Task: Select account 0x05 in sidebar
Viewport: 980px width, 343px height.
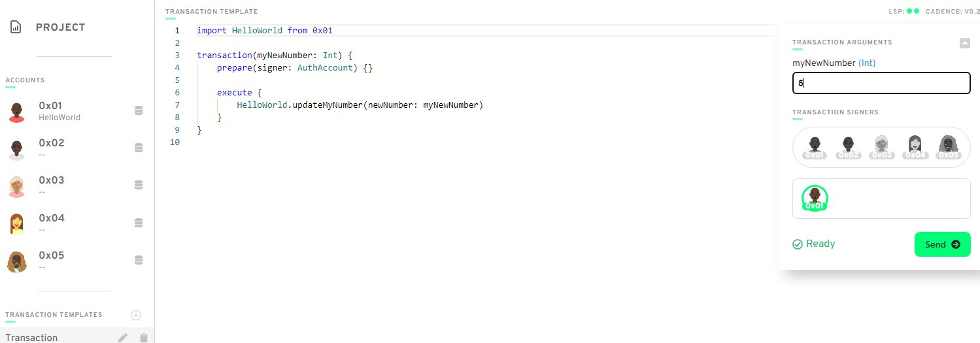Action: coord(77,261)
